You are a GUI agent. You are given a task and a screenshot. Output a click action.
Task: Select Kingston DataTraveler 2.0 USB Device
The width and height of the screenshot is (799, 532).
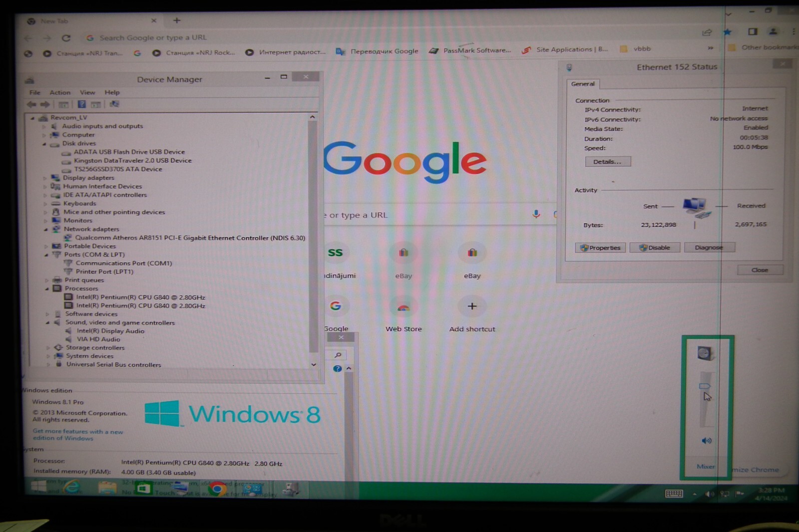pyautogui.click(x=133, y=161)
